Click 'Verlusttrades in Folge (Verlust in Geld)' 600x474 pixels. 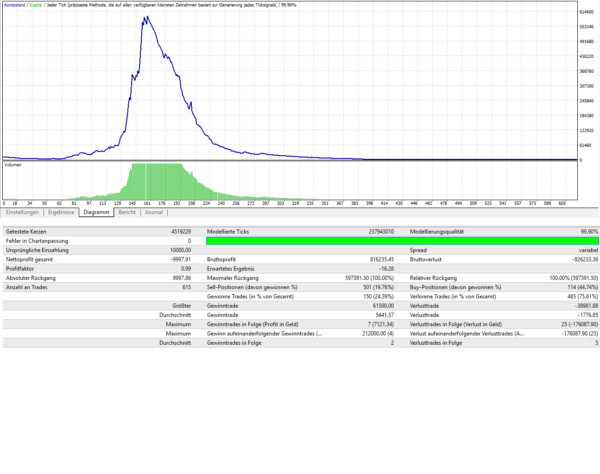[x=455, y=324]
